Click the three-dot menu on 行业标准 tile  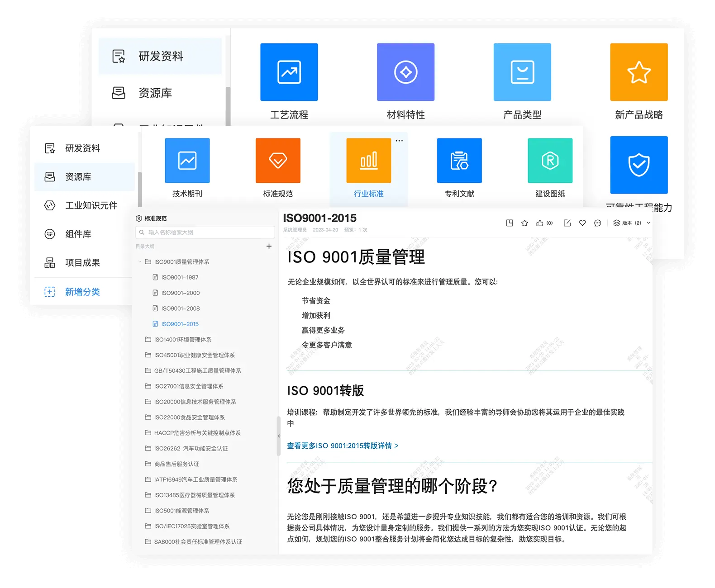(x=399, y=141)
